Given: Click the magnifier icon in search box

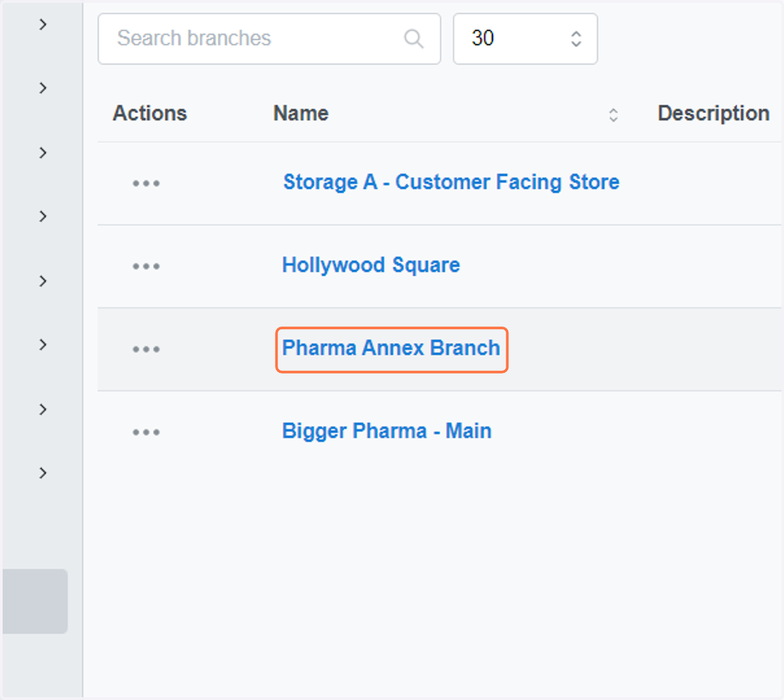Looking at the screenshot, I should (414, 39).
